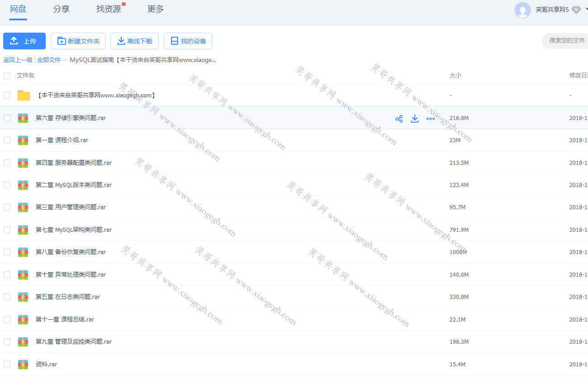The width and height of the screenshot is (588, 389).
Task: Click the rar icon beside 第四章 服务器配置类问题.rar
Action: point(23,163)
